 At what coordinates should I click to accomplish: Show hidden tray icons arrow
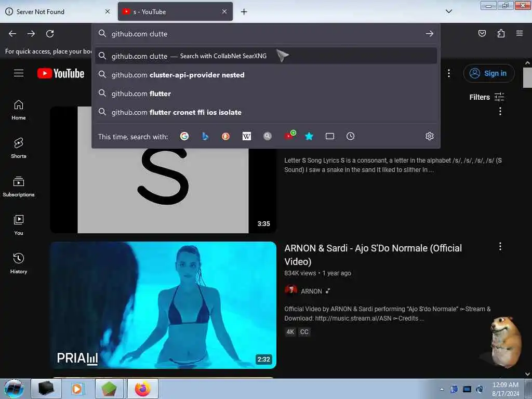pyautogui.click(x=442, y=390)
